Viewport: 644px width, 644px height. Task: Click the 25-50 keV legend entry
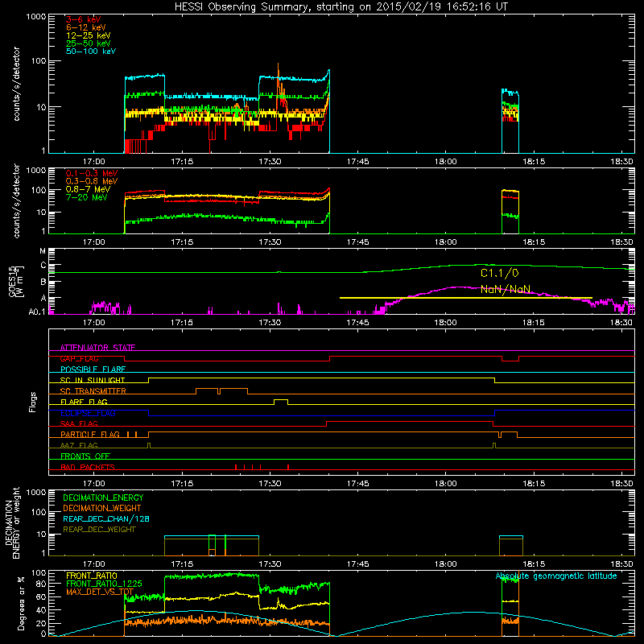click(x=88, y=43)
